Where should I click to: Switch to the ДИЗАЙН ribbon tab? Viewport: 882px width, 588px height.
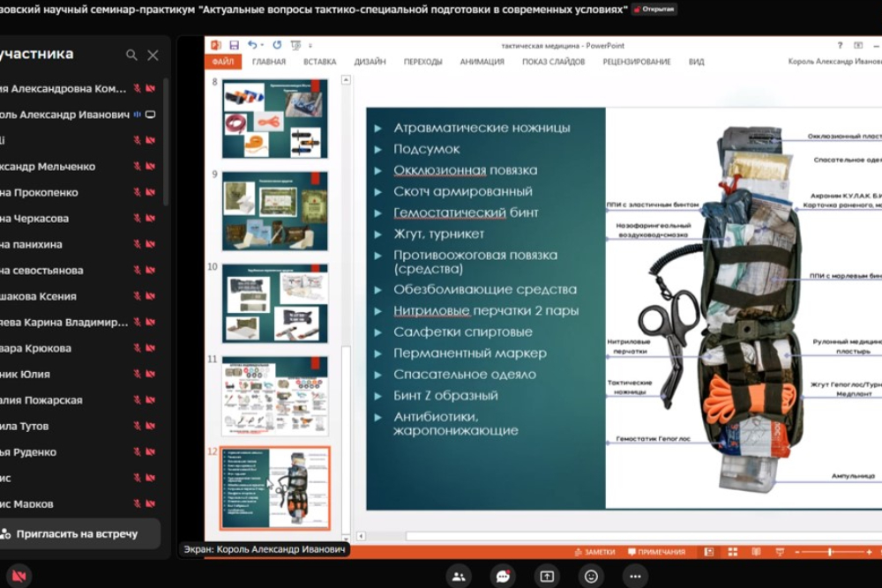(370, 62)
